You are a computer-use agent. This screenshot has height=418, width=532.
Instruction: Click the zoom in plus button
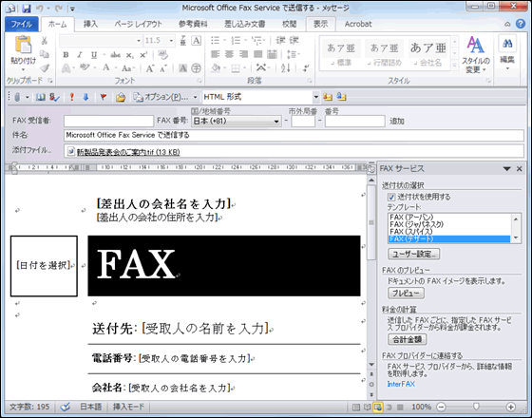(511, 407)
